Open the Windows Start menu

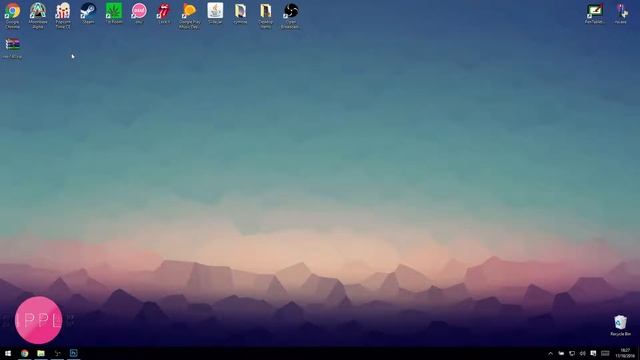(8, 353)
